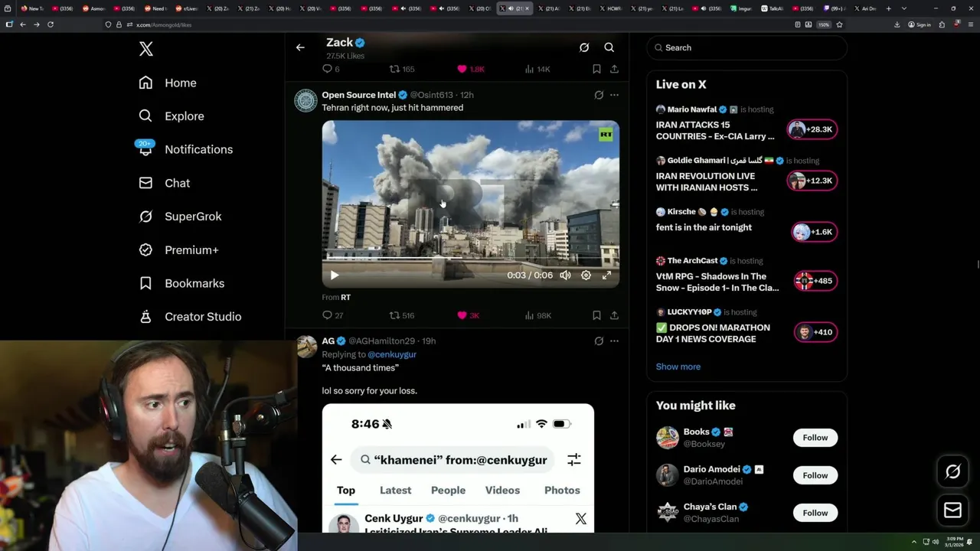Open browser downloads icon
This screenshot has height=551, width=980.
point(897,24)
